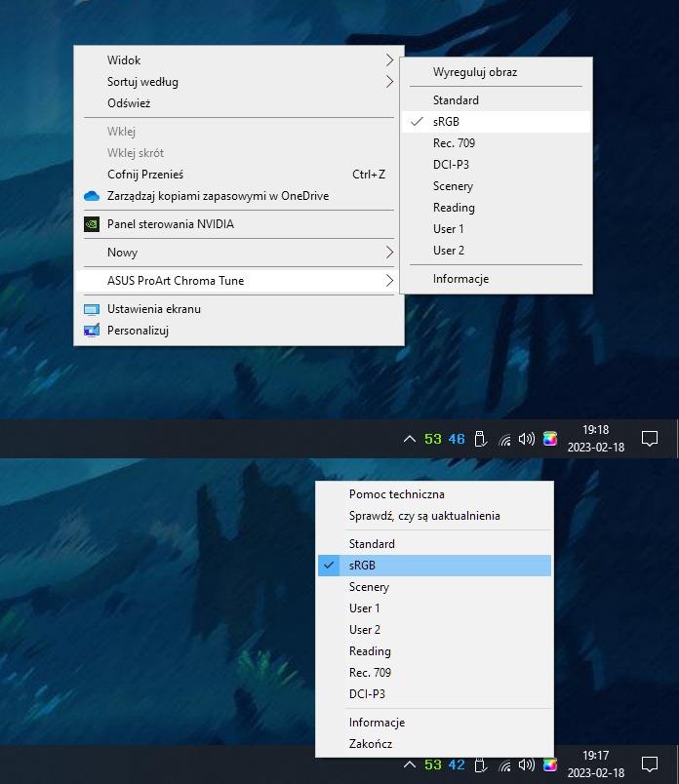Select the Rec. 709 preset in the tray menu
The height and width of the screenshot is (784, 679).
434,673
